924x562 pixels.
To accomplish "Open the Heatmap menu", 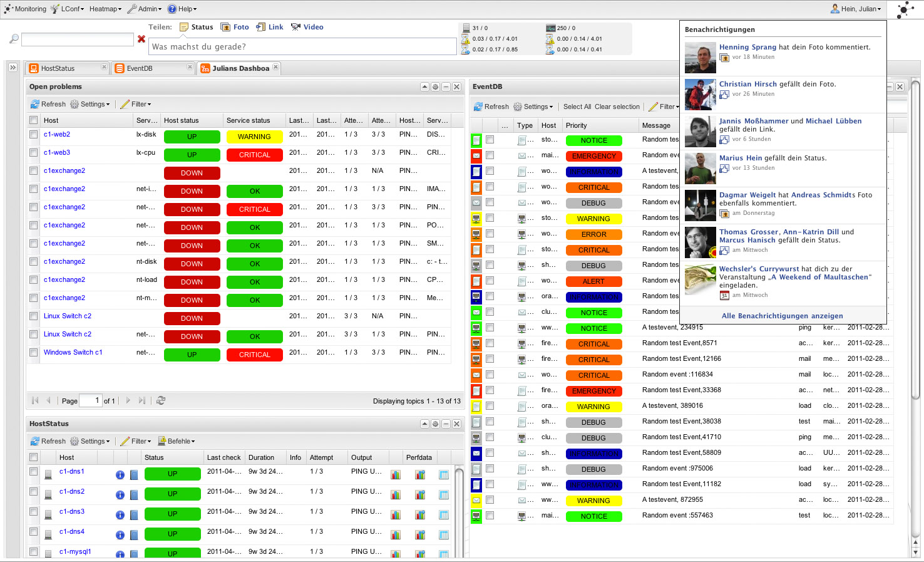I will pos(105,9).
